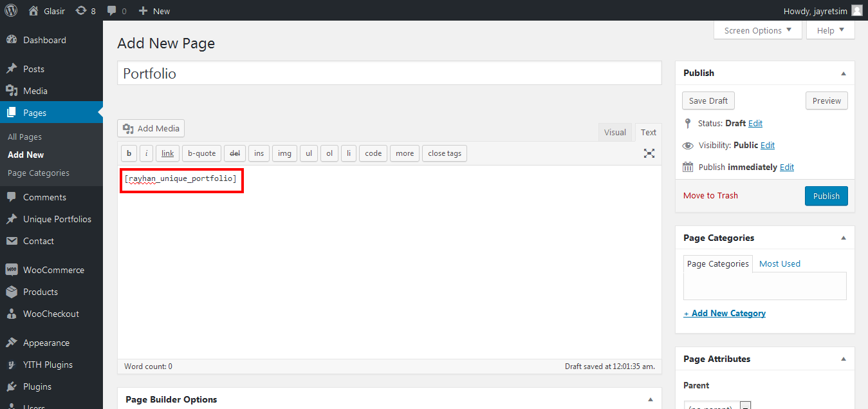The image size is (868, 409).
Task: Toggle distraction-free fullscreen editor icon
Action: (649, 153)
